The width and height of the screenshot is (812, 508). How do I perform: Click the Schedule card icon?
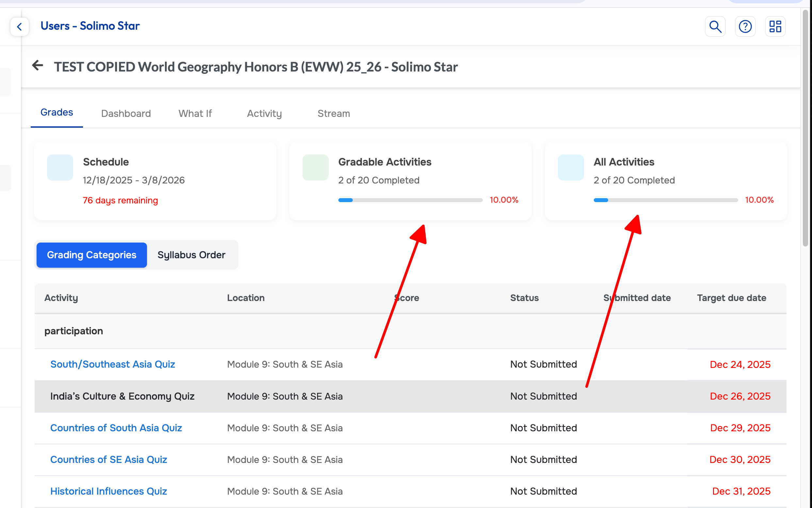click(60, 167)
